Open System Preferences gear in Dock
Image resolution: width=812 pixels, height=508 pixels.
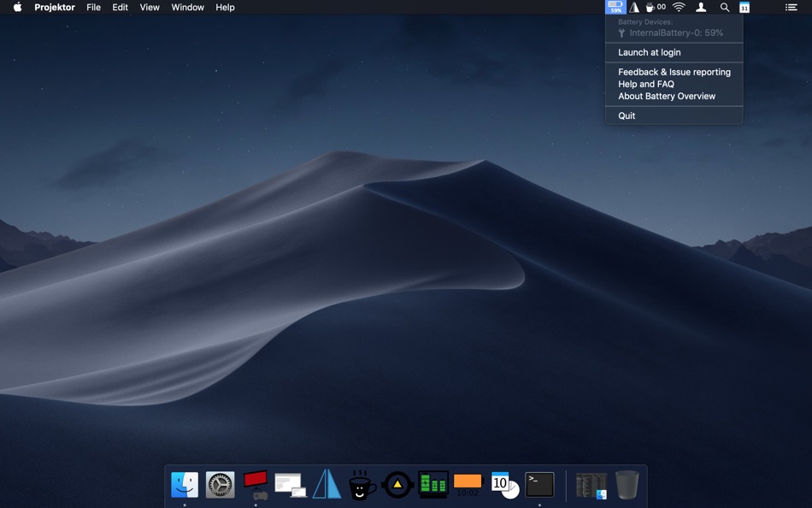(x=220, y=485)
